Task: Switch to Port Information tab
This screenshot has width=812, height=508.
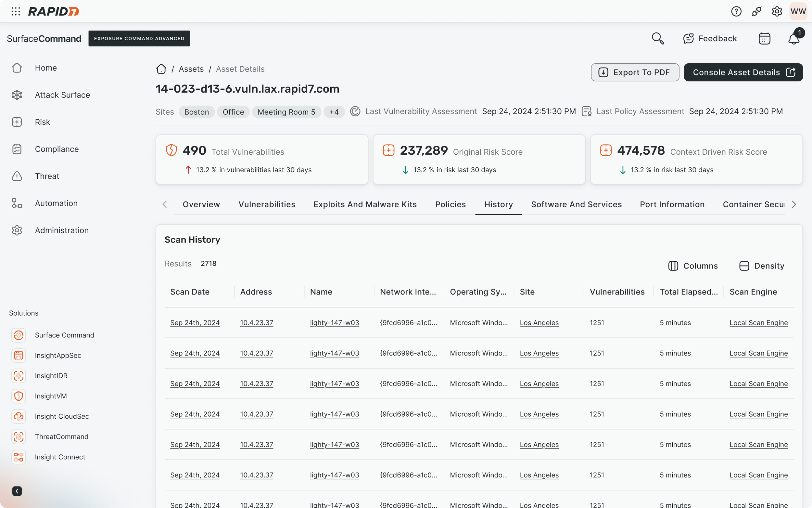Action: [672, 204]
